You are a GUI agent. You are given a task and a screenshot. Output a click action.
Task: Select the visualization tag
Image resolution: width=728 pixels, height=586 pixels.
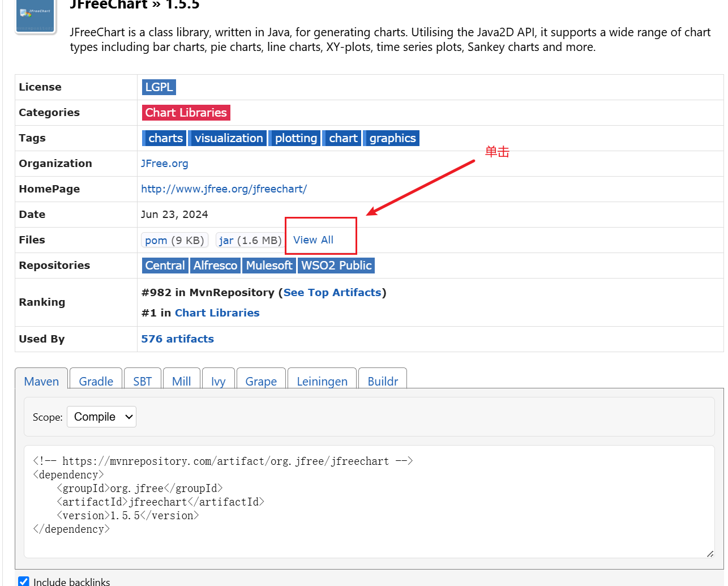(227, 138)
